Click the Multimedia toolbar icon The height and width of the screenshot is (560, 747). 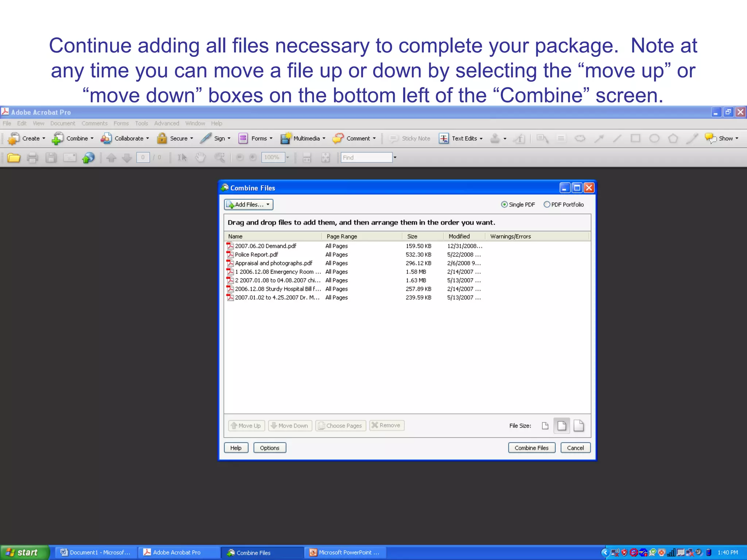[x=286, y=139]
